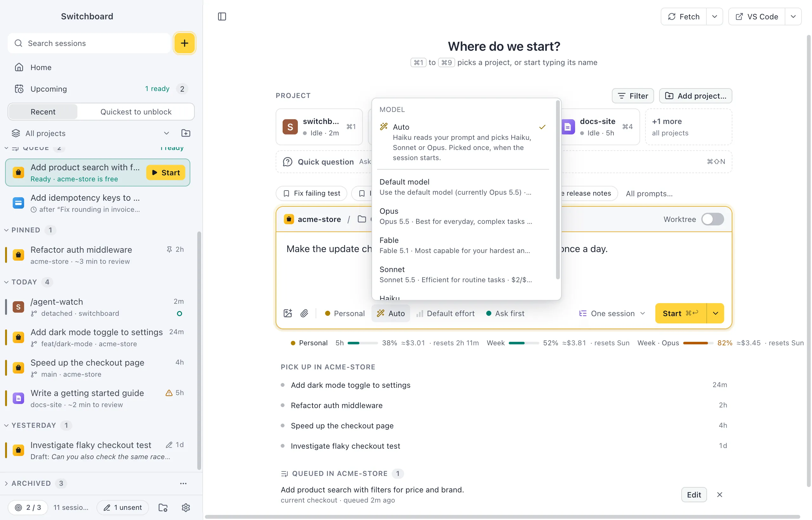Click the model menu scrollbar
Image resolution: width=812 pixels, height=520 pixels.
[558, 190]
